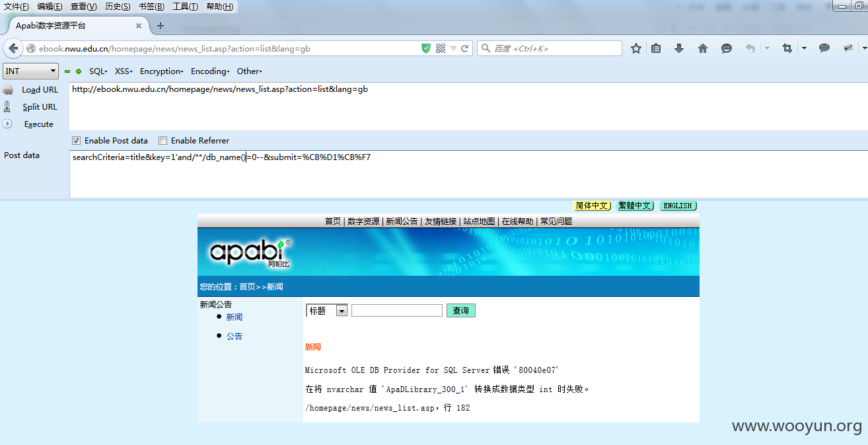
Task: Click the green shield security icon in address bar
Action: (x=426, y=48)
